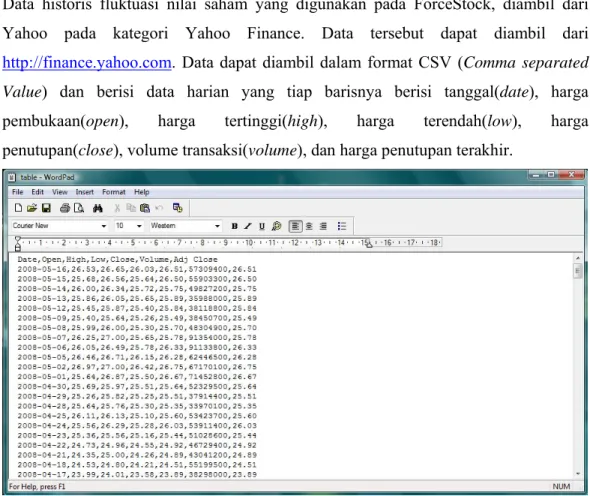
Task: Toggle Bold formatting
Action: pyautogui.click(x=234, y=226)
